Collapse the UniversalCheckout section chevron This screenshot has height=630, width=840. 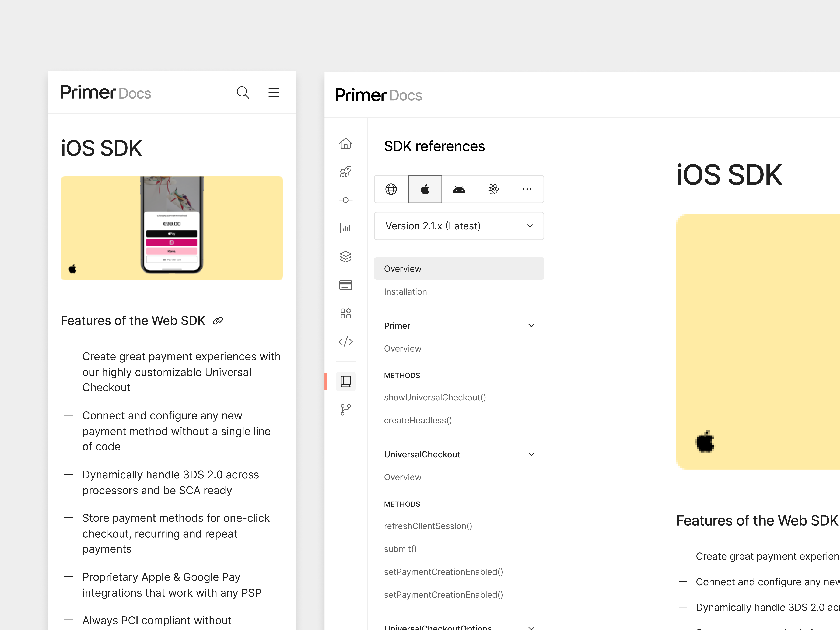(531, 454)
